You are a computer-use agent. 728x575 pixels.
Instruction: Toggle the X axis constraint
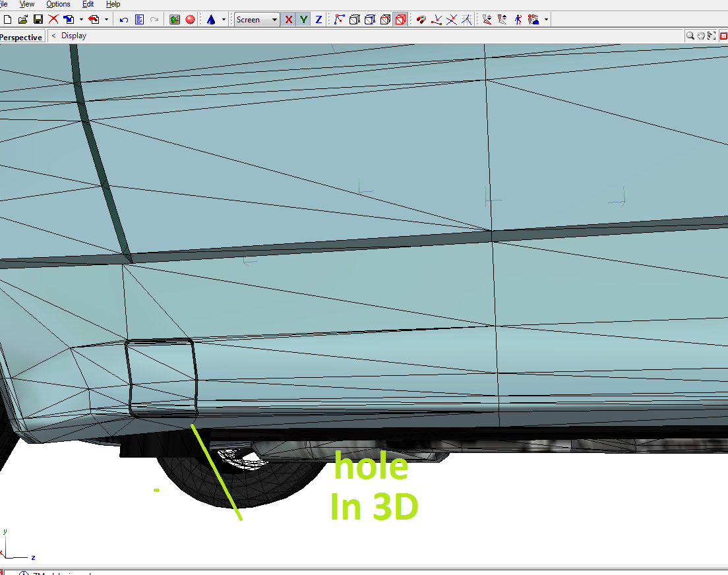point(288,20)
